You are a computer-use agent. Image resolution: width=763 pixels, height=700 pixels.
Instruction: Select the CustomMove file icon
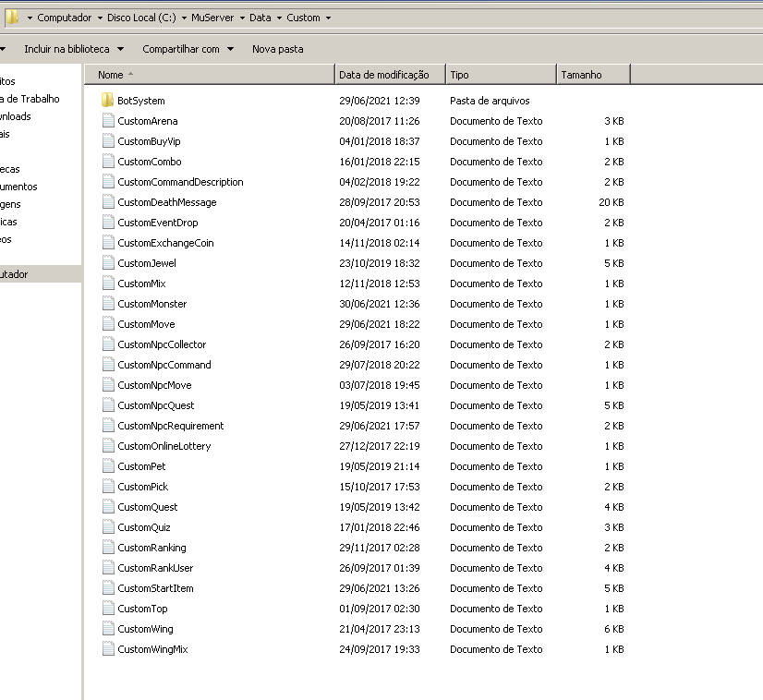[x=108, y=324]
